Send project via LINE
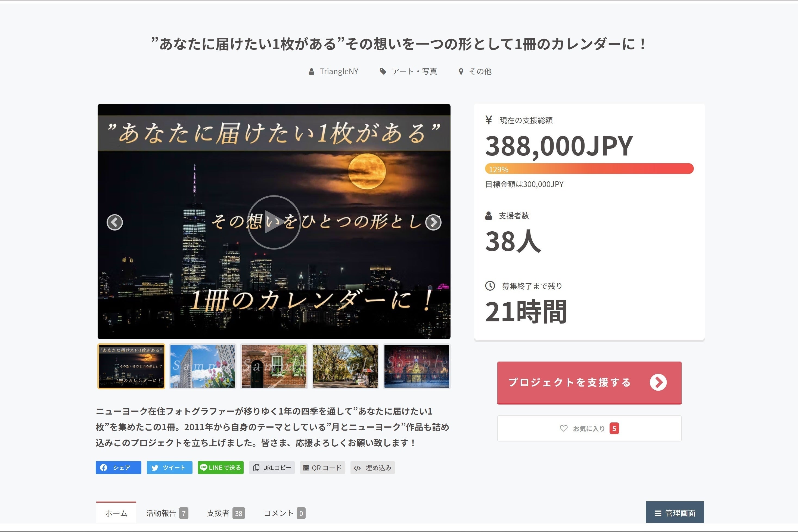The image size is (798, 532). click(x=221, y=468)
